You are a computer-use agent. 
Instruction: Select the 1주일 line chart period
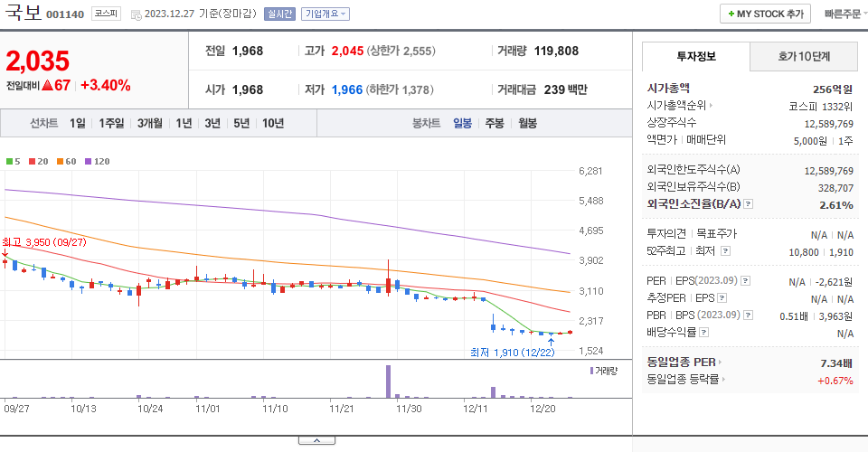pyautogui.click(x=111, y=123)
